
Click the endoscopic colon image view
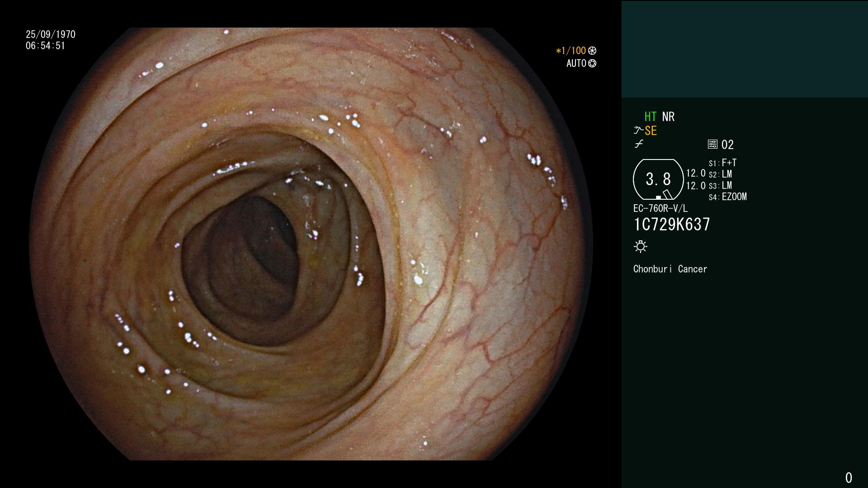pyautogui.click(x=311, y=244)
